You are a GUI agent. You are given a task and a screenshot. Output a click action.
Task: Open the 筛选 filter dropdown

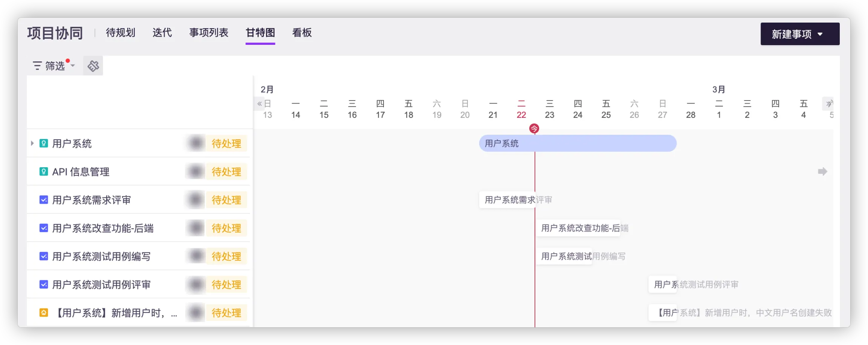[53, 66]
